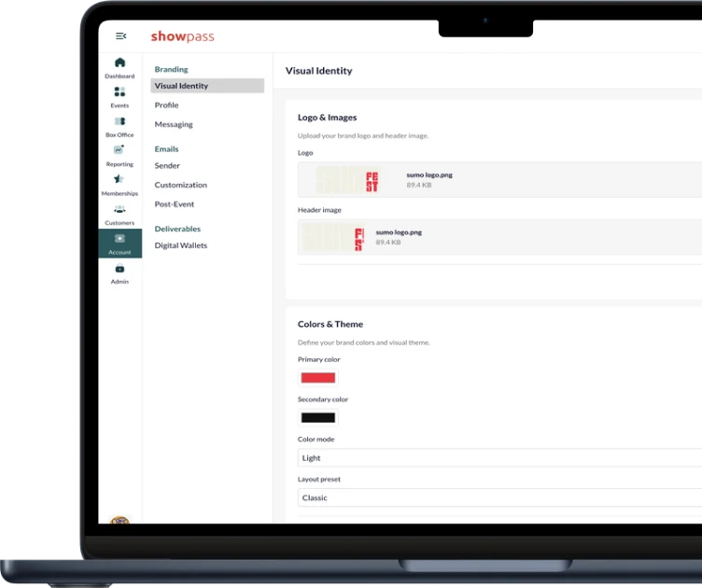Open the Box Office section
702x588 pixels.
pyautogui.click(x=119, y=127)
